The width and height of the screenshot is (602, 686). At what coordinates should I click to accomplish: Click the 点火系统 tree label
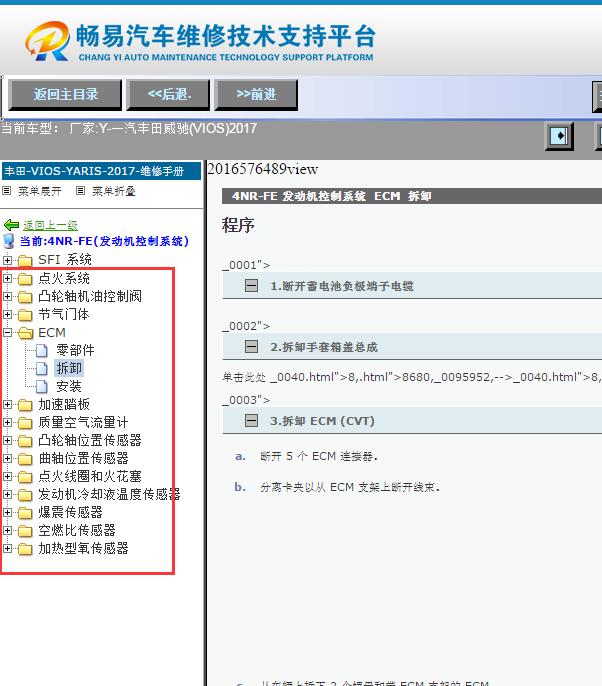64,278
